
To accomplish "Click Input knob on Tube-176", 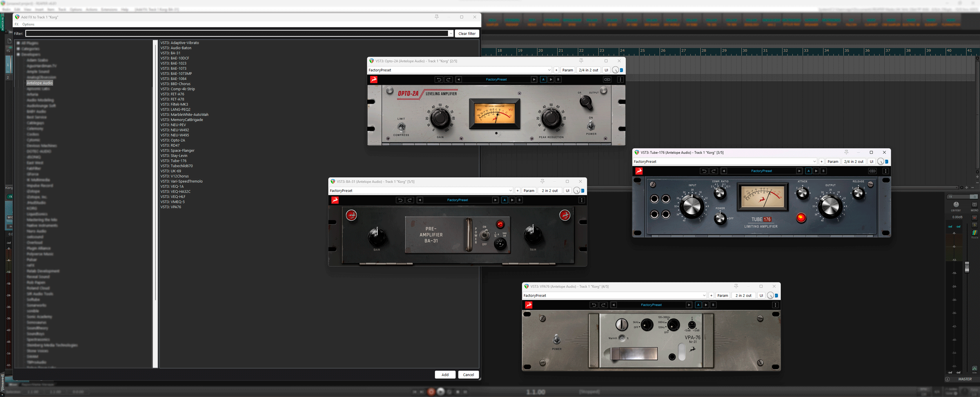I will (x=692, y=206).
